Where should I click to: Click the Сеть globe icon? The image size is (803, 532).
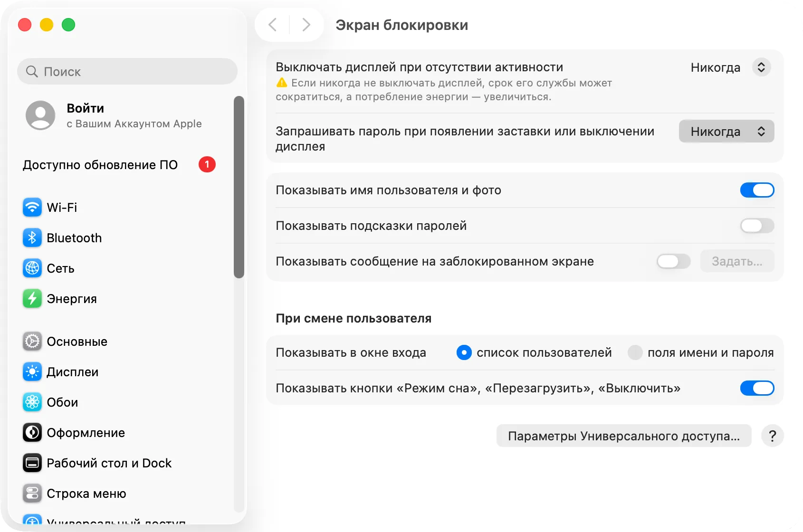(32, 268)
